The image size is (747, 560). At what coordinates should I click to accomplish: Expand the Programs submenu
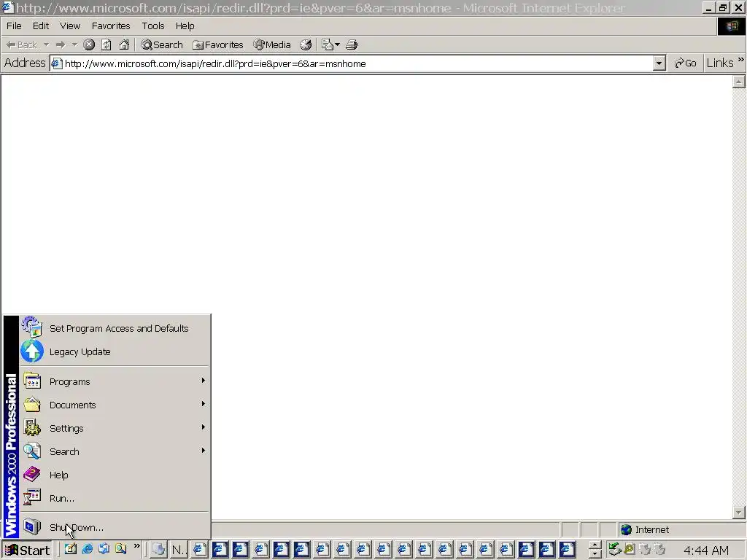point(115,381)
